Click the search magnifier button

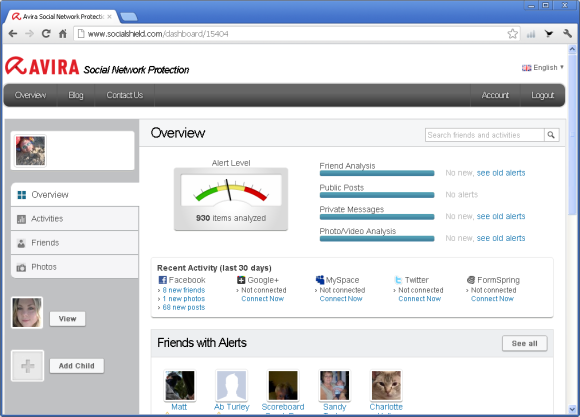point(551,135)
